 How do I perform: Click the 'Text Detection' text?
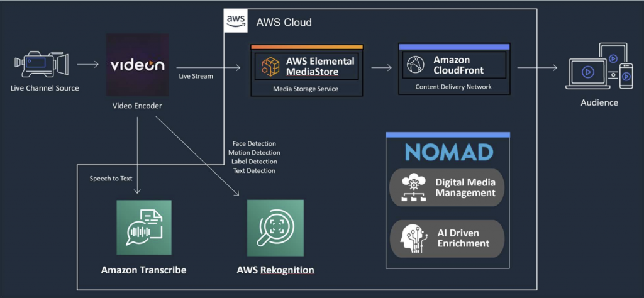click(x=254, y=171)
